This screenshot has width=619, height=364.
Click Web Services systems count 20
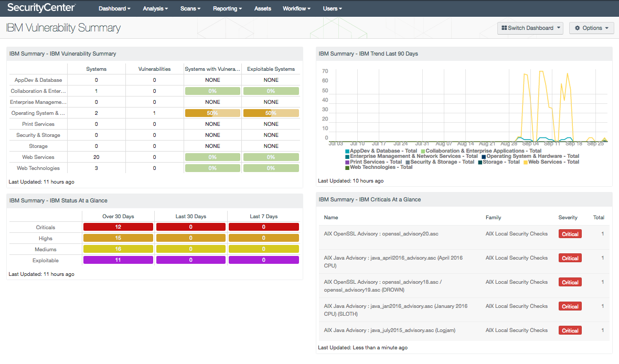tap(97, 157)
